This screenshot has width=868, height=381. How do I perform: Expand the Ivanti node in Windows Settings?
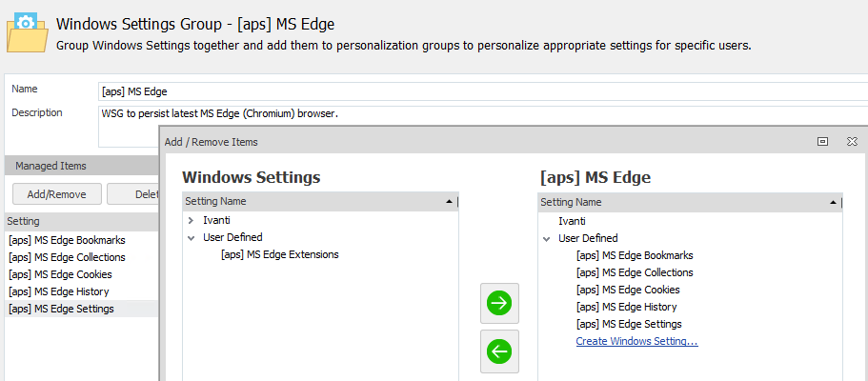point(191,220)
